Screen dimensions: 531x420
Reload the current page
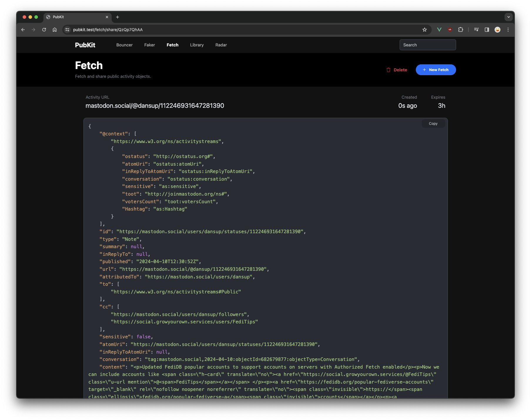pyautogui.click(x=44, y=30)
